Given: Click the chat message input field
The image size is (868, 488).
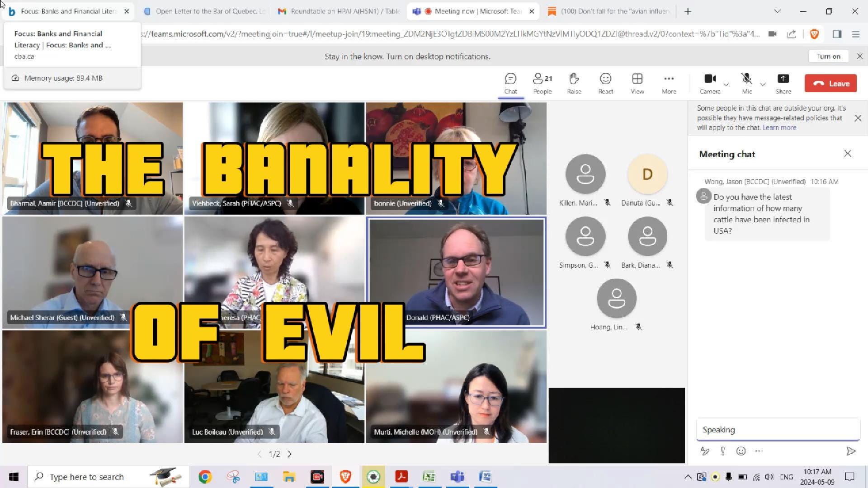Looking at the screenshot, I should (x=778, y=430).
